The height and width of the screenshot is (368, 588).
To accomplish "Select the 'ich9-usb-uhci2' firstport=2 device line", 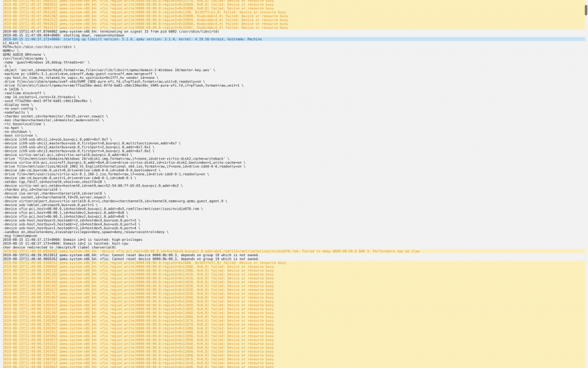I will pyautogui.click(x=79, y=147).
